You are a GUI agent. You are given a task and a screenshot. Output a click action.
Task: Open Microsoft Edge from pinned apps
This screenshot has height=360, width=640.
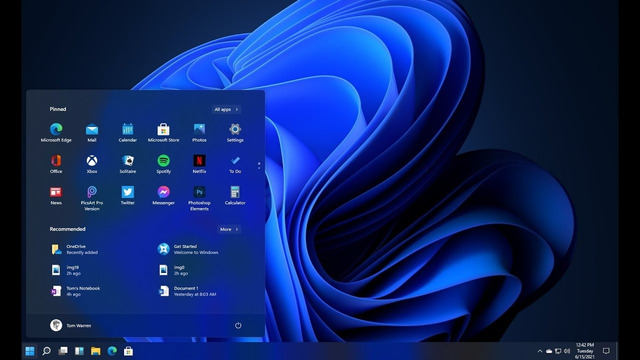[x=56, y=133]
